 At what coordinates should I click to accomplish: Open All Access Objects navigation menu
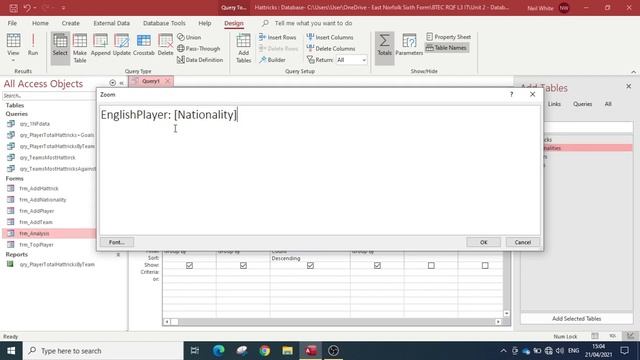click(113, 83)
